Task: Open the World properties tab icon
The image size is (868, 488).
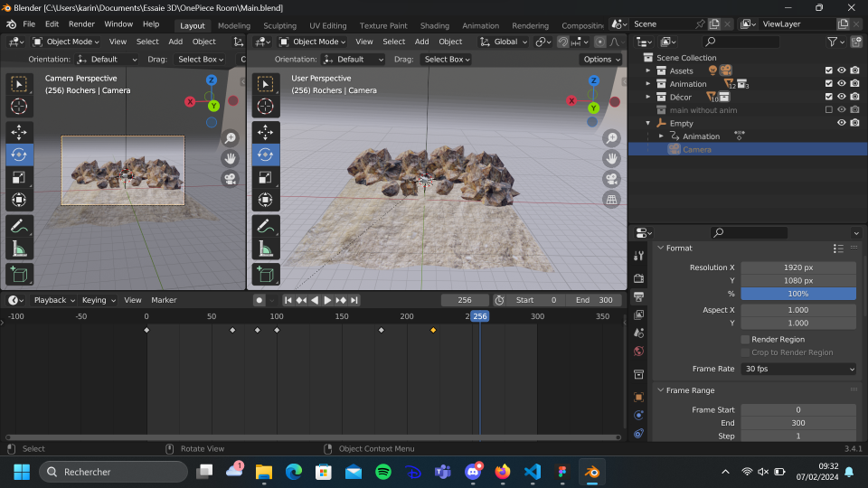Action: pos(639,351)
